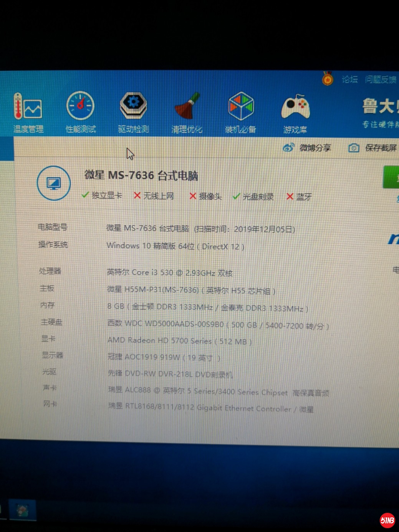Click the 蓝牙 red X indicator
Viewport: 399px width, 532px height.
coord(290,197)
